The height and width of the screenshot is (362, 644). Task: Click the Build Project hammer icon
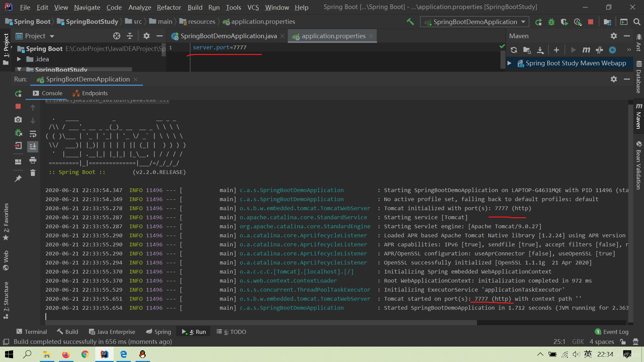(410, 22)
